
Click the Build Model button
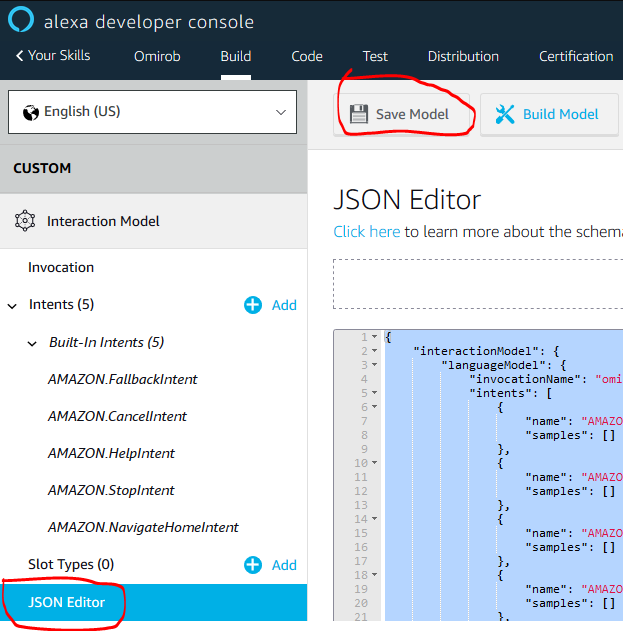549,115
